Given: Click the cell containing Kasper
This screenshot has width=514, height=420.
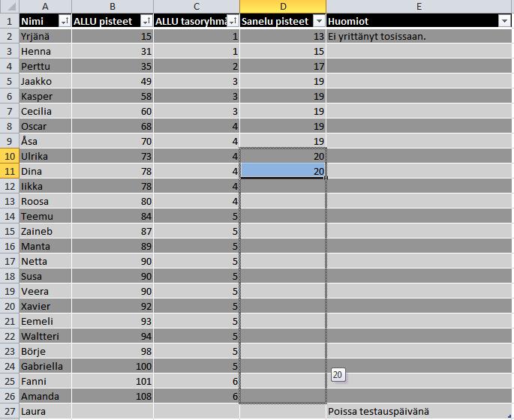Looking at the screenshot, I should coord(45,96).
